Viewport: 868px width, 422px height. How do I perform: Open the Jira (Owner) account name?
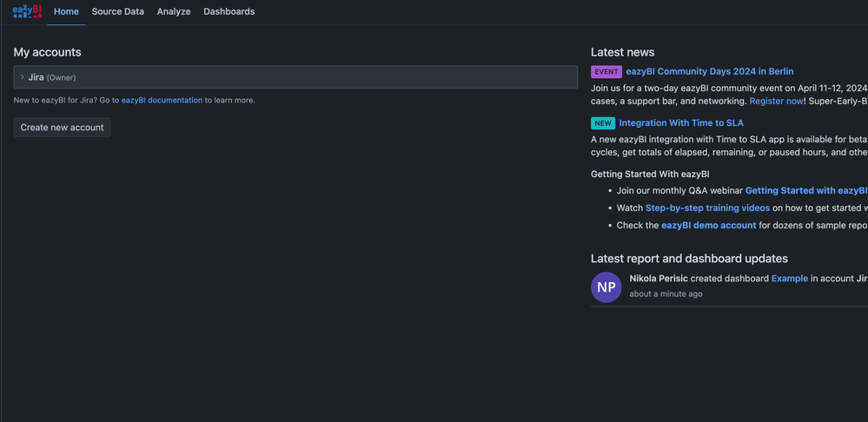(x=52, y=77)
